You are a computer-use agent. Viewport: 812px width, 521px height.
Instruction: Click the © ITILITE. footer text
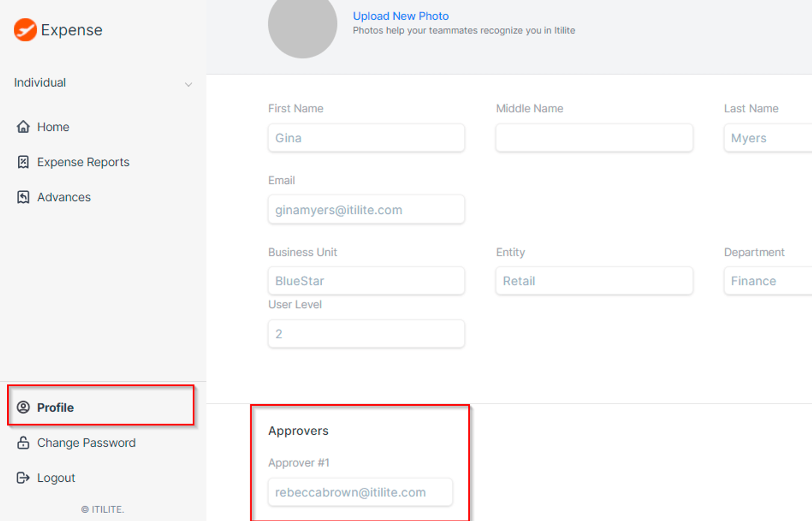(x=103, y=509)
